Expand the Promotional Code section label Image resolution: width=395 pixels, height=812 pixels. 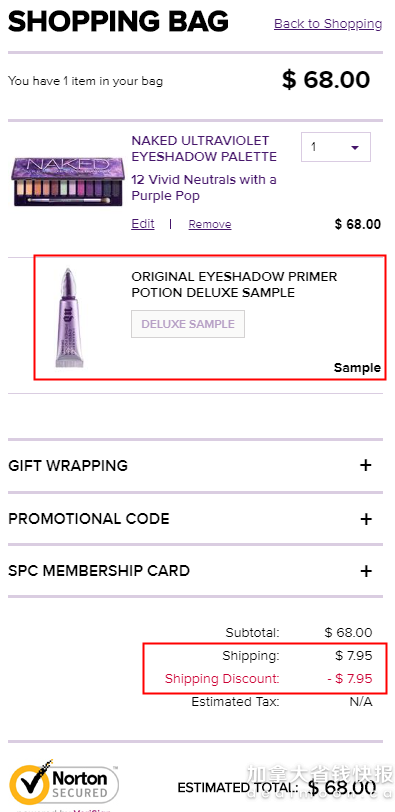point(89,519)
